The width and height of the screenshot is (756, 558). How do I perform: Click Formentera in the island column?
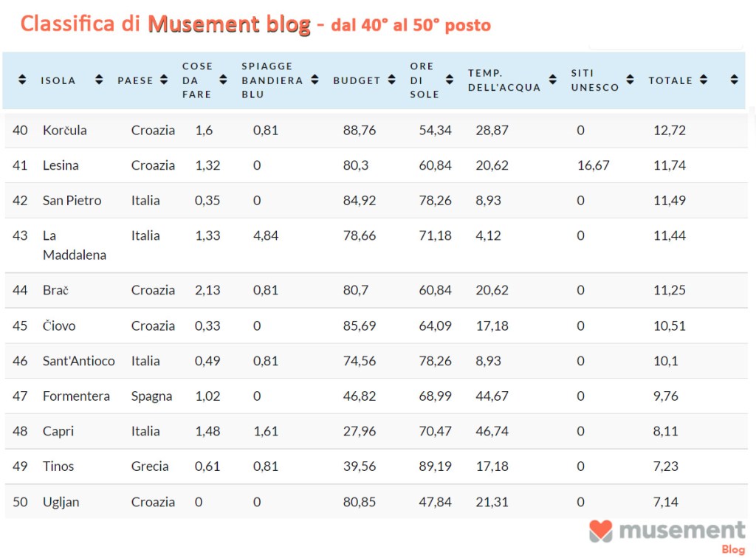76,396
